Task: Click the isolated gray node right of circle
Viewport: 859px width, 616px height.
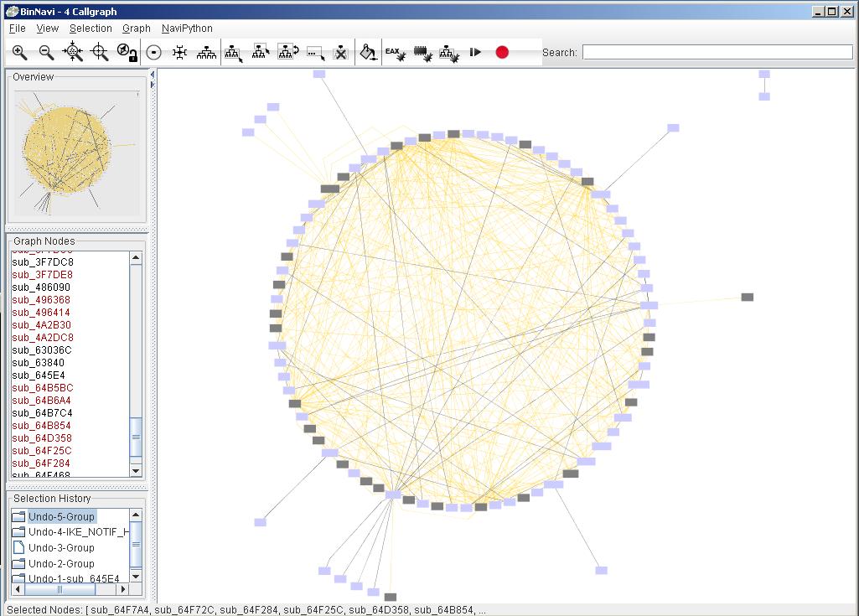Action: tap(748, 297)
